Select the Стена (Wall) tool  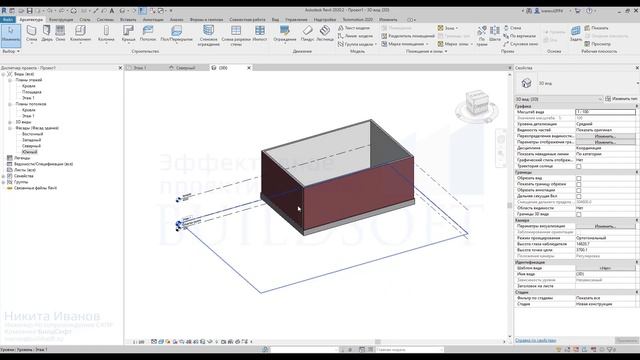pos(31,33)
